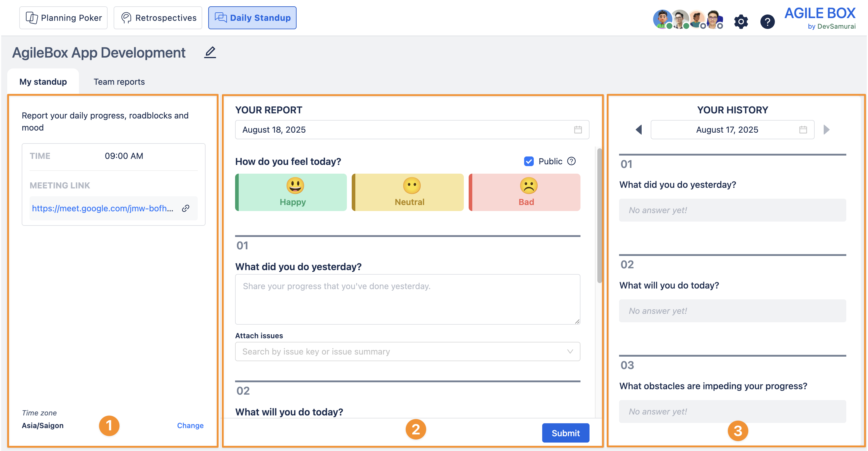This screenshot has height=451, width=868.
Task: Select the Happy mood option
Action: (x=291, y=192)
